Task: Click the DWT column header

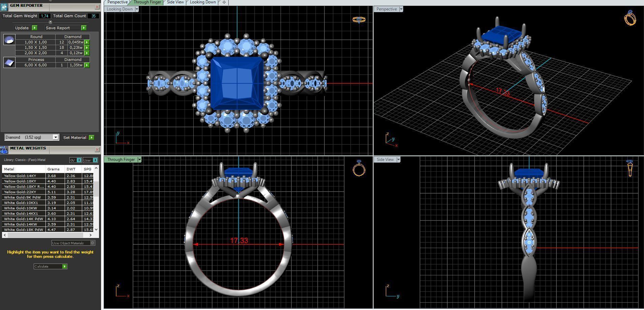Action: pyautogui.click(x=73, y=169)
